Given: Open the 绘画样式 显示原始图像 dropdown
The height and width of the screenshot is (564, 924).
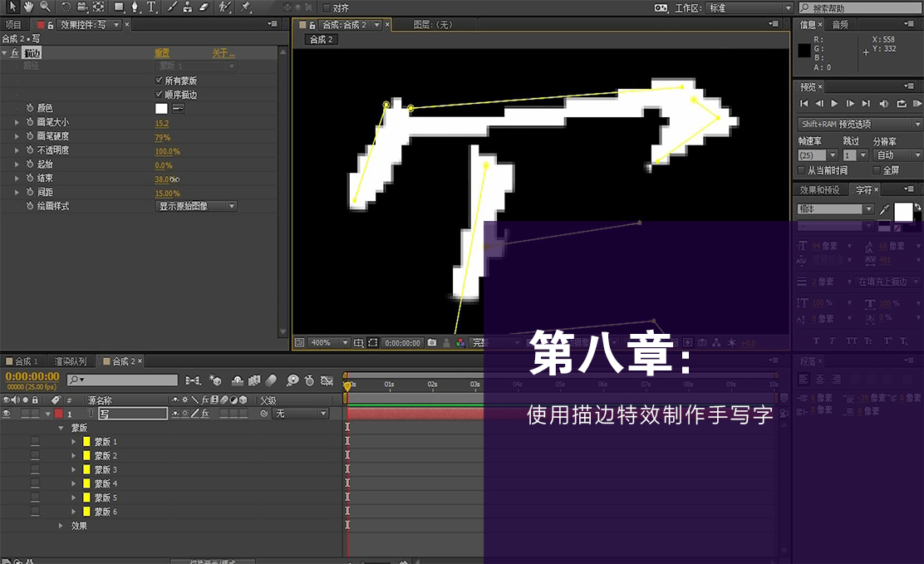Looking at the screenshot, I should pyautogui.click(x=196, y=206).
